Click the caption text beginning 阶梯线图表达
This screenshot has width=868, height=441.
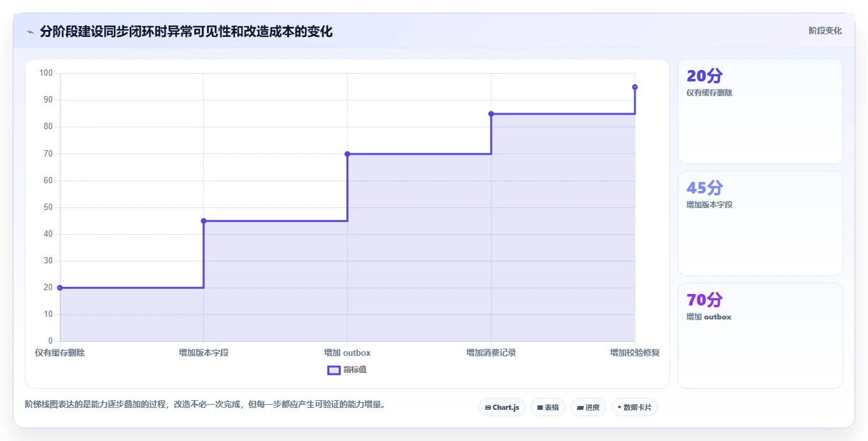point(205,404)
